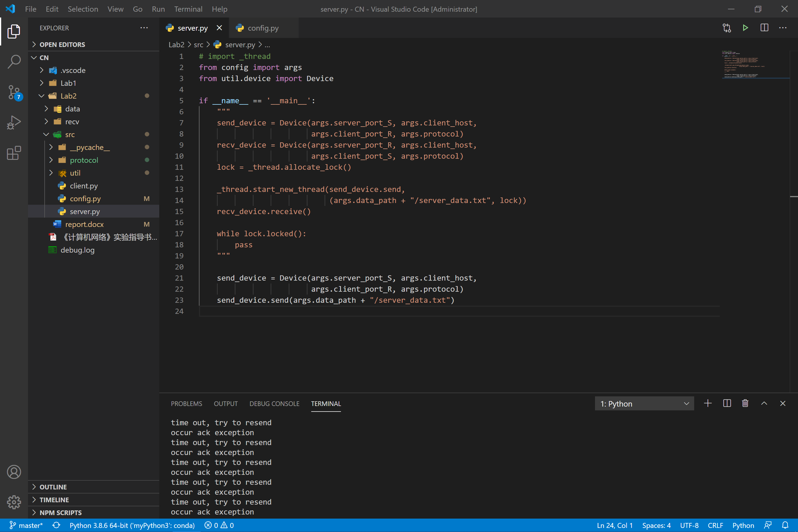Kill the terminal with trash icon
The image size is (798, 532).
[x=745, y=403]
